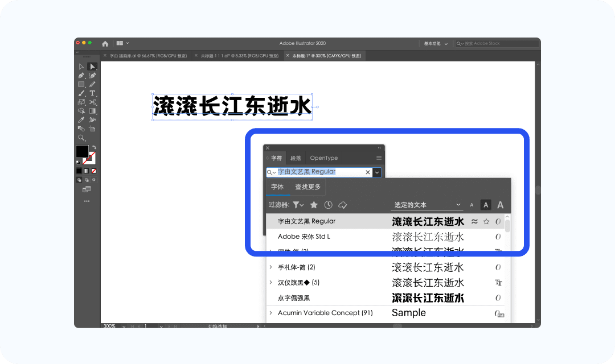Select the Blend tool
This screenshot has height=364, width=615.
[81, 129]
